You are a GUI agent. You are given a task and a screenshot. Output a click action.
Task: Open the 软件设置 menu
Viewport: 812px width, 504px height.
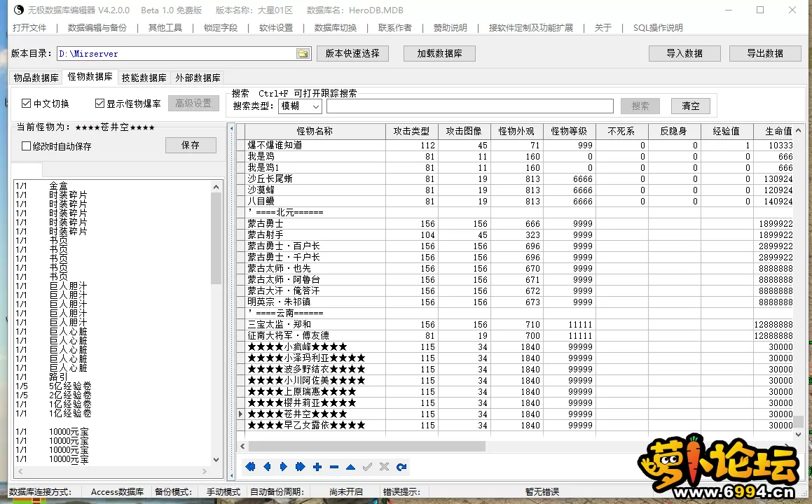tap(276, 28)
